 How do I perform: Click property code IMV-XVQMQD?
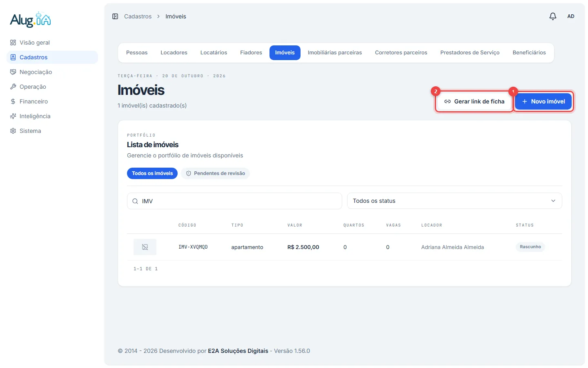point(193,247)
